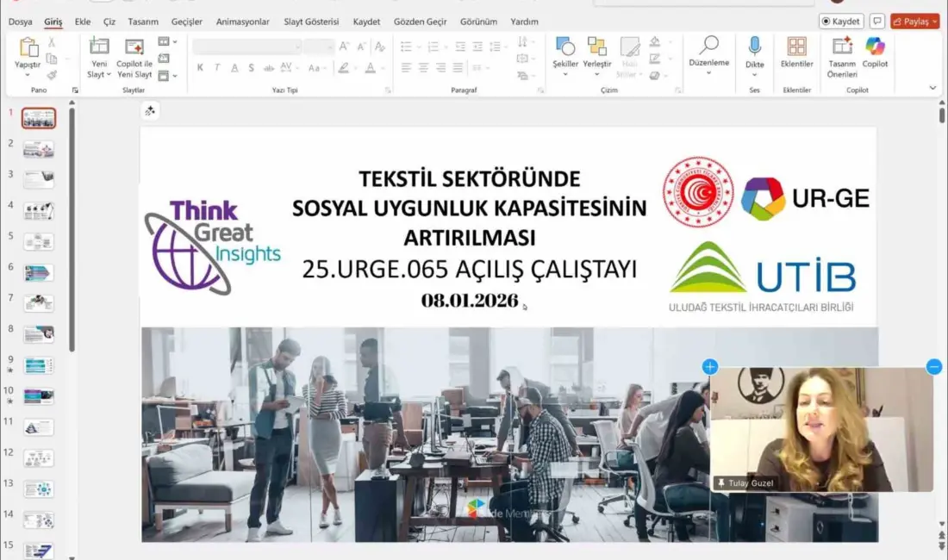948x560 pixels.
Task: Open the Slayt Gösterisi menu
Action: [311, 22]
